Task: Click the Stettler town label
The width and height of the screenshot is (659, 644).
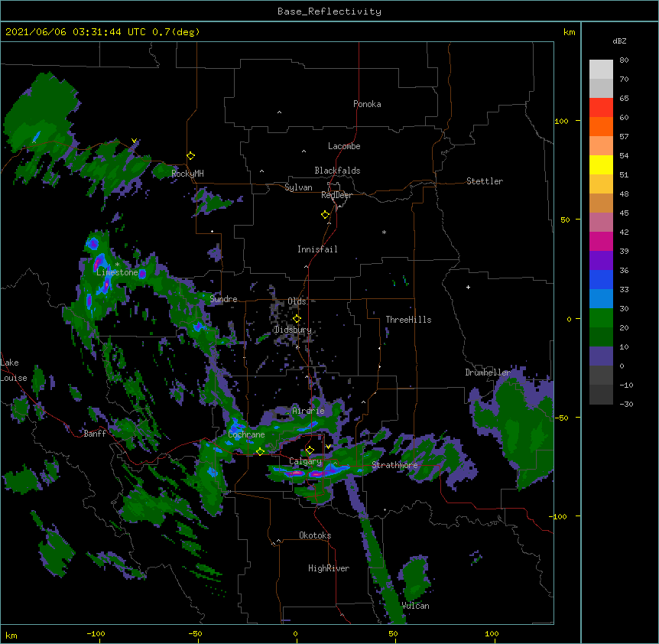Action: (485, 181)
